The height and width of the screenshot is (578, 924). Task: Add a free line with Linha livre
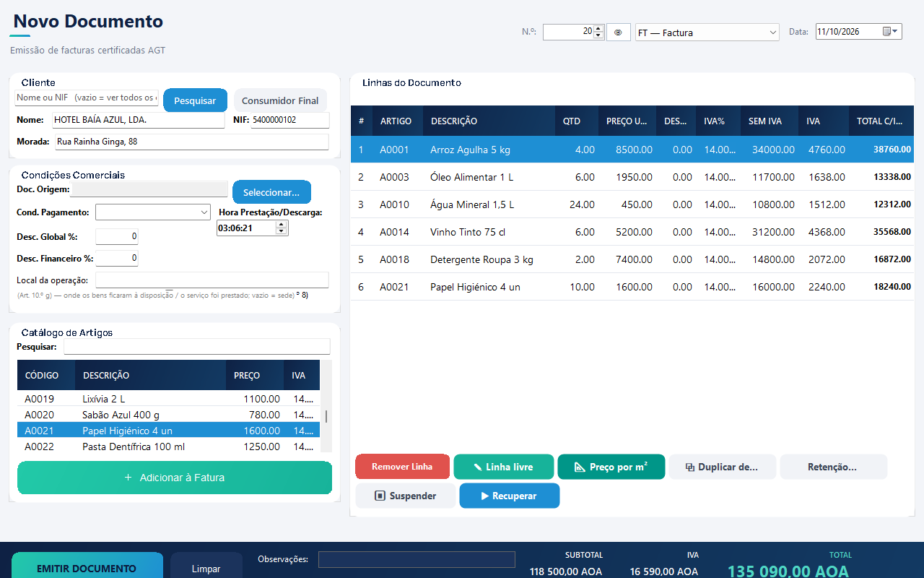(503, 467)
